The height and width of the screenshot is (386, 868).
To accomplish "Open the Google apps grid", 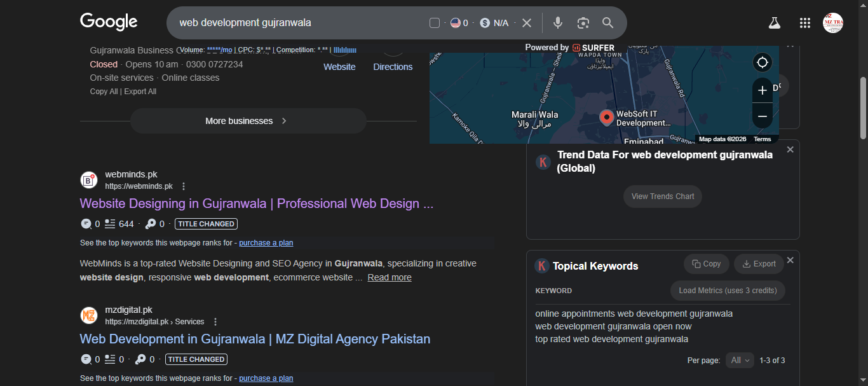I will (805, 23).
